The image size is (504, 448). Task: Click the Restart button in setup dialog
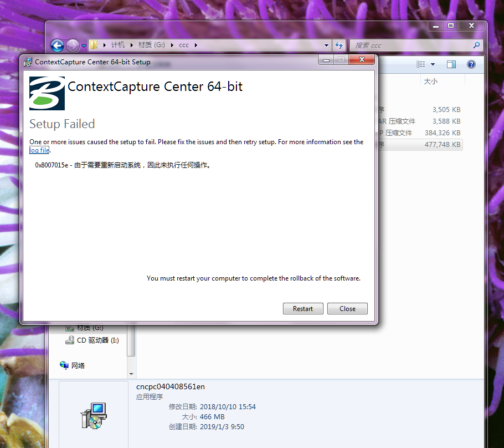pos(303,309)
